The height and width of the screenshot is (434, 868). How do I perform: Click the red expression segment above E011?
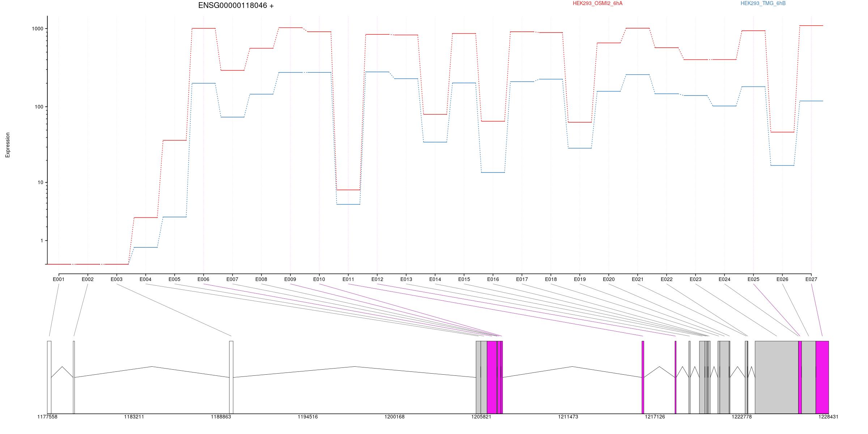coord(348,190)
